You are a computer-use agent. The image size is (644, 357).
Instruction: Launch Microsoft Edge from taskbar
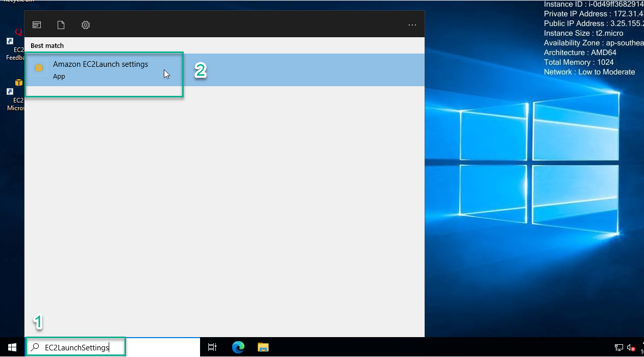tap(238, 347)
